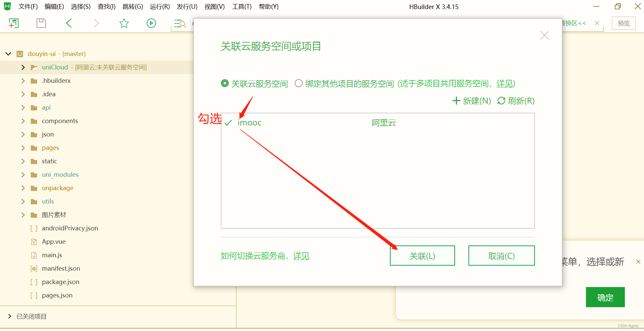This screenshot has height=331, width=644.
Task: Open the 查找(I) menu
Action: click(106, 7)
